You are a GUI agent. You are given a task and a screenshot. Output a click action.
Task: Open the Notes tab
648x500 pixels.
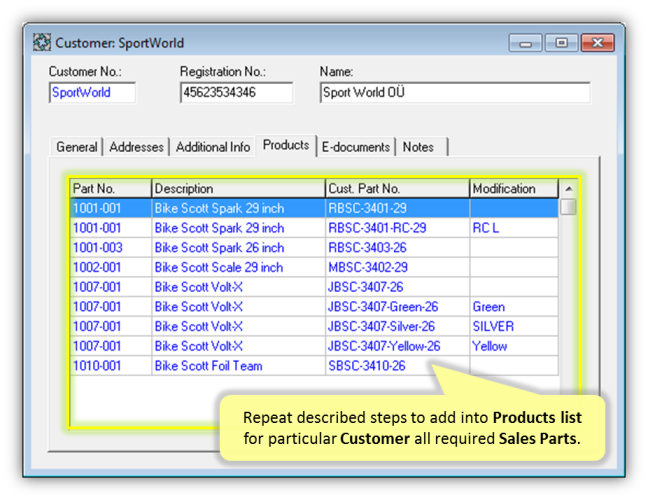(x=422, y=147)
